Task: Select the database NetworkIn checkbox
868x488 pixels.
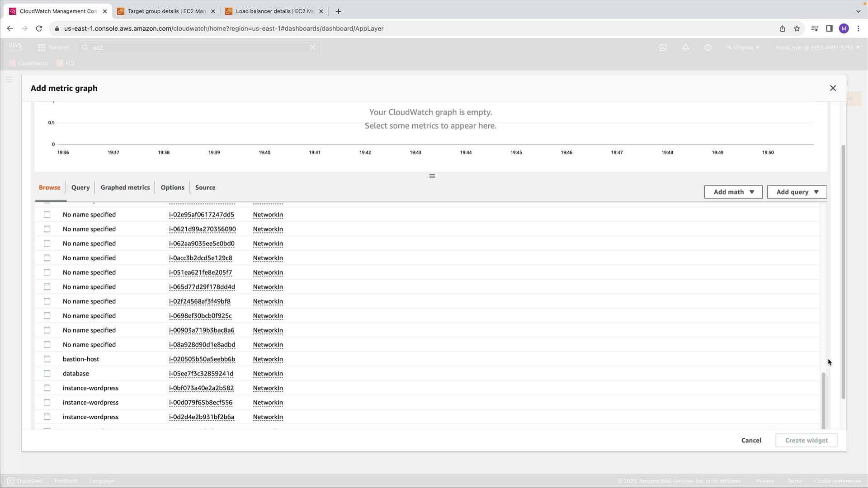Action: (47, 374)
